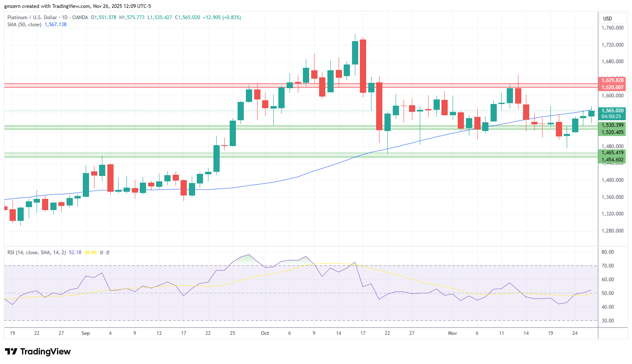Screen dimensions: 632x364
Task: Click the USD currency box
Action: (613, 18)
